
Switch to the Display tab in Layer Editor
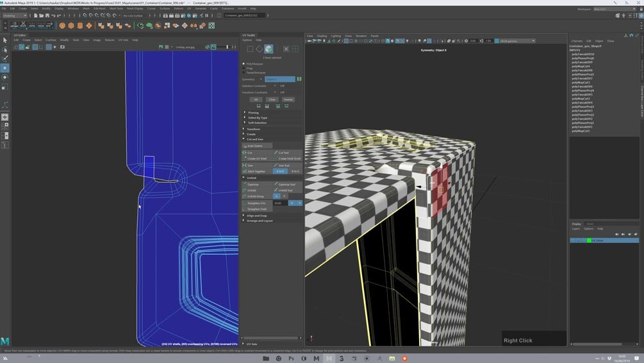(577, 224)
